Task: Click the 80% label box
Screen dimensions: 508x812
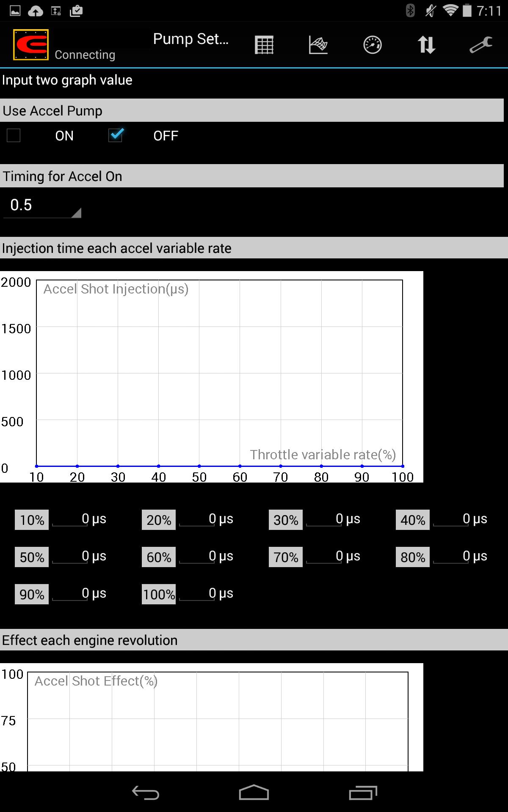Action: 413,557
